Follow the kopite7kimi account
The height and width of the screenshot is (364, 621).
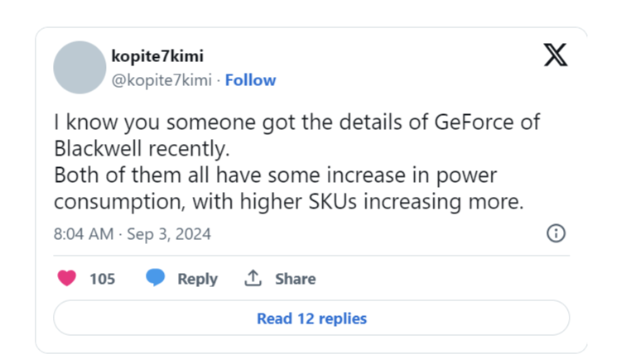pos(250,80)
